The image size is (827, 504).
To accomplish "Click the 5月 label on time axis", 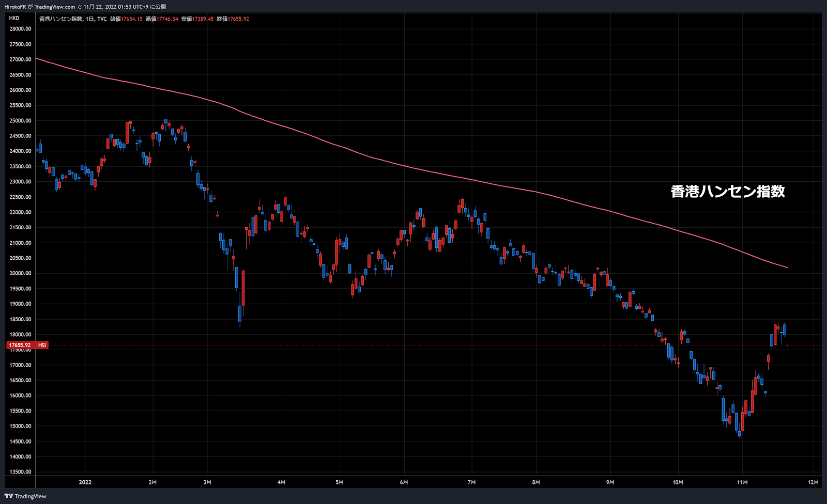I will (339, 482).
